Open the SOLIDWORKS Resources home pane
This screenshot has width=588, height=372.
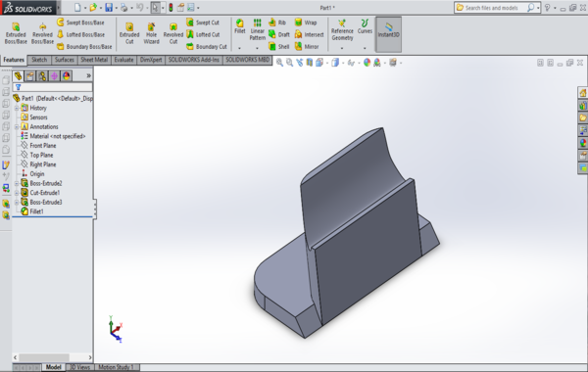pyautogui.click(x=583, y=93)
